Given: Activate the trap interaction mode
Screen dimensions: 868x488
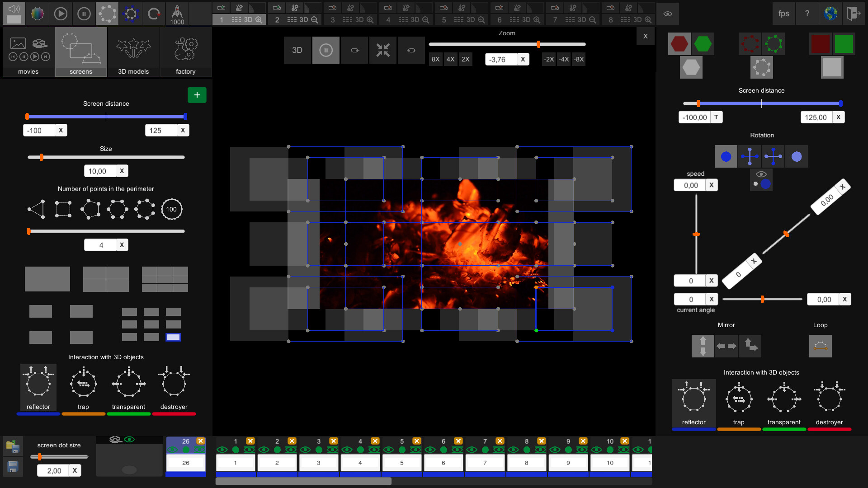Looking at the screenshot, I should 83,383.
